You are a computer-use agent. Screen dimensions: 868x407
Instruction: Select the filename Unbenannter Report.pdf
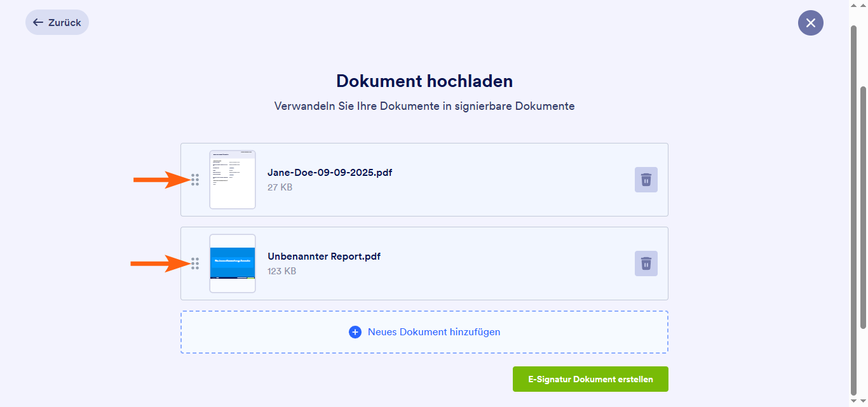(x=324, y=256)
